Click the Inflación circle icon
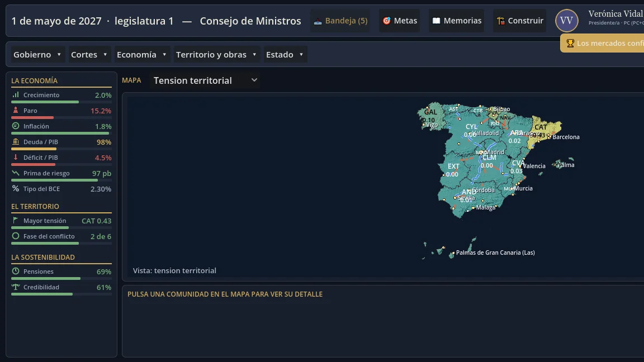 click(16, 126)
